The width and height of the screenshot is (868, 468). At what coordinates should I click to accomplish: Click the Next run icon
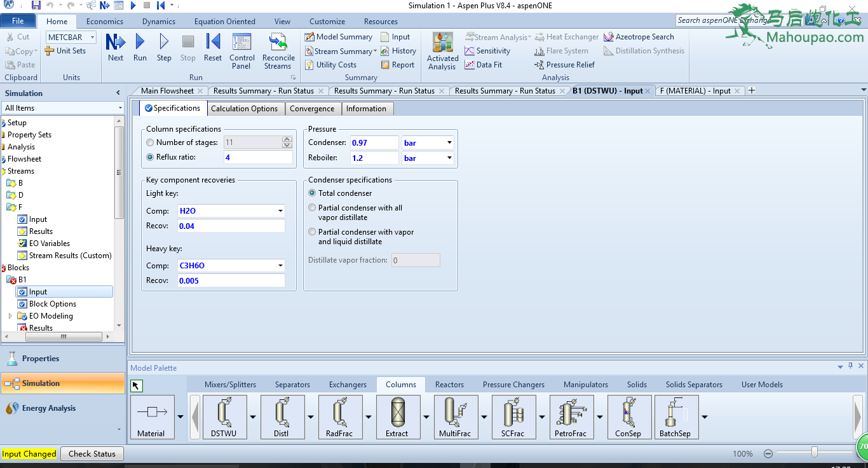click(116, 48)
